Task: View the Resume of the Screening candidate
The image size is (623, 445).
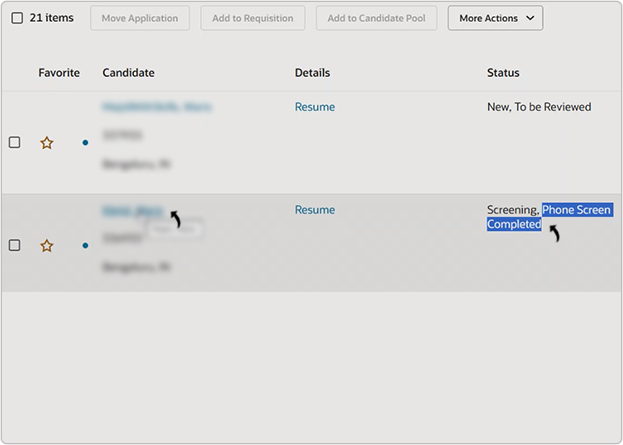Action: coord(315,210)
